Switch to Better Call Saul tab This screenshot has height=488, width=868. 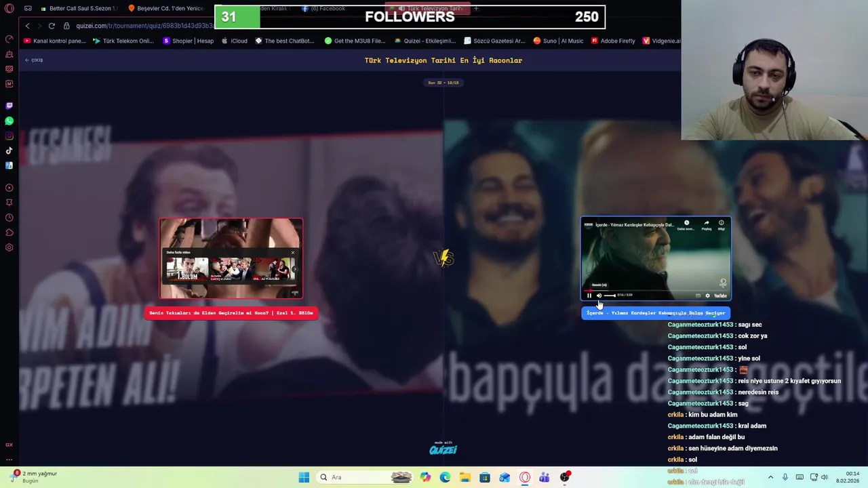tap(80, 9)
